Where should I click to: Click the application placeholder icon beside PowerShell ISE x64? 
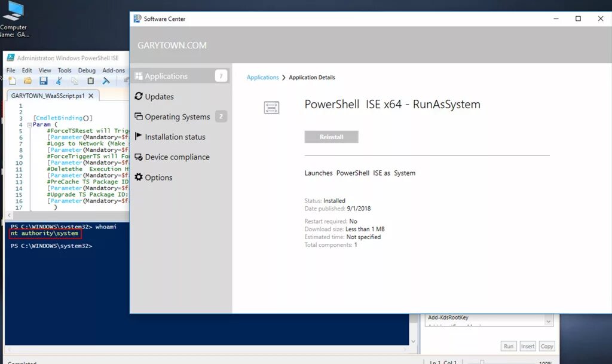(x=272, y=108)
